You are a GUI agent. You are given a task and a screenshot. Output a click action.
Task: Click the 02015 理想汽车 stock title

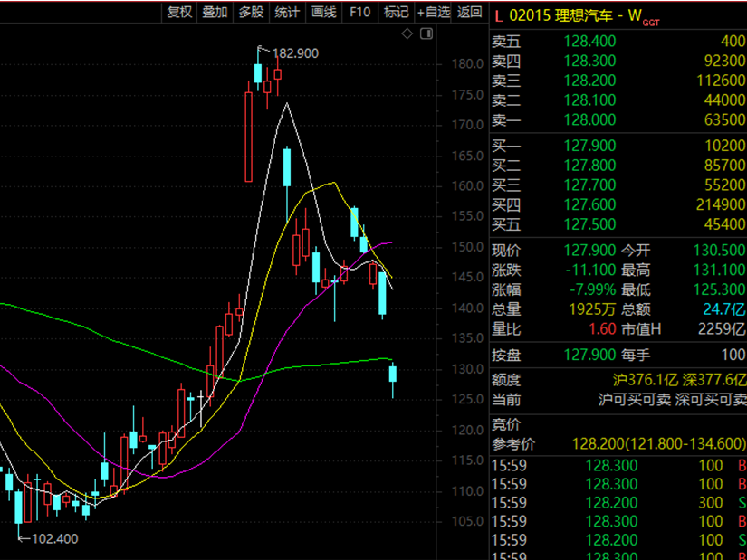[569, 15]
